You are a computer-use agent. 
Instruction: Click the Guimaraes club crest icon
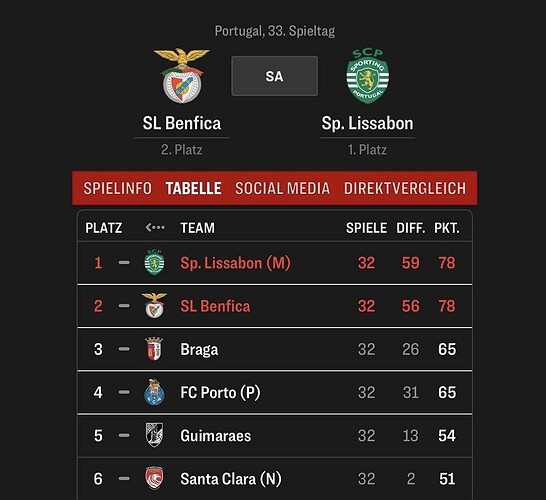click(x=154, y=435)
